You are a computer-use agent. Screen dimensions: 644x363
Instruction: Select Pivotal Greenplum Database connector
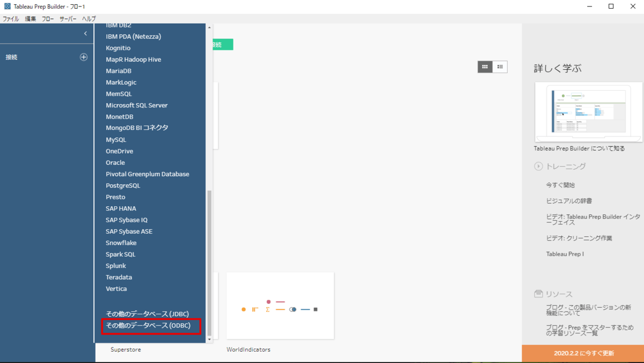148,174
